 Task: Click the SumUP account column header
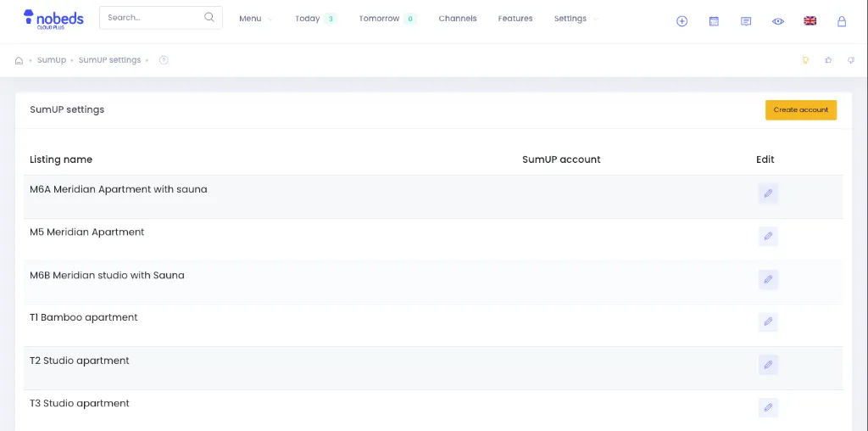(561, 160)
